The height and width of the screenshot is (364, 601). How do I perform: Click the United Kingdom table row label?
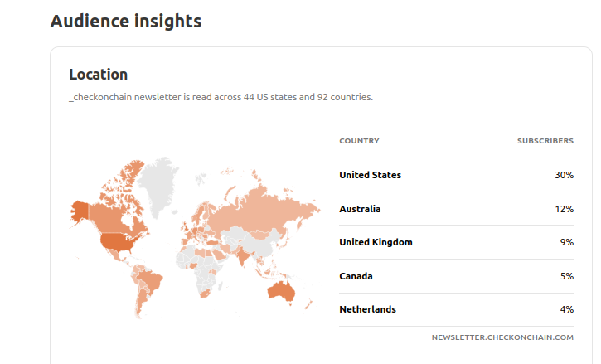[x=376, y=242]
